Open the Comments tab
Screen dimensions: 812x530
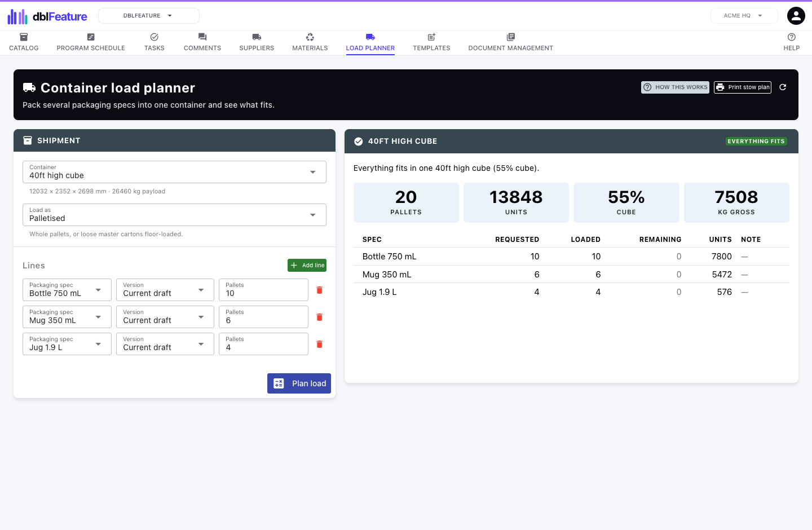point(202,42)
